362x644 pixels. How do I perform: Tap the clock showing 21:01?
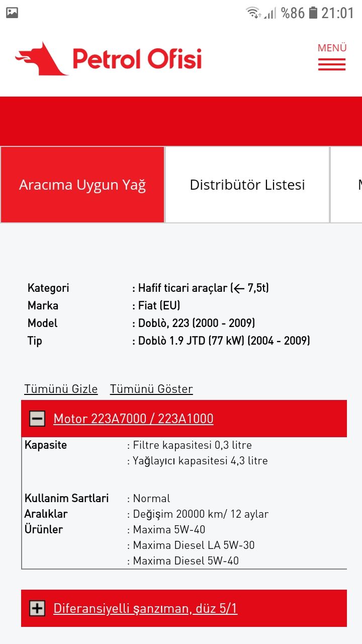pyautogui.click(x=337, y=13)
